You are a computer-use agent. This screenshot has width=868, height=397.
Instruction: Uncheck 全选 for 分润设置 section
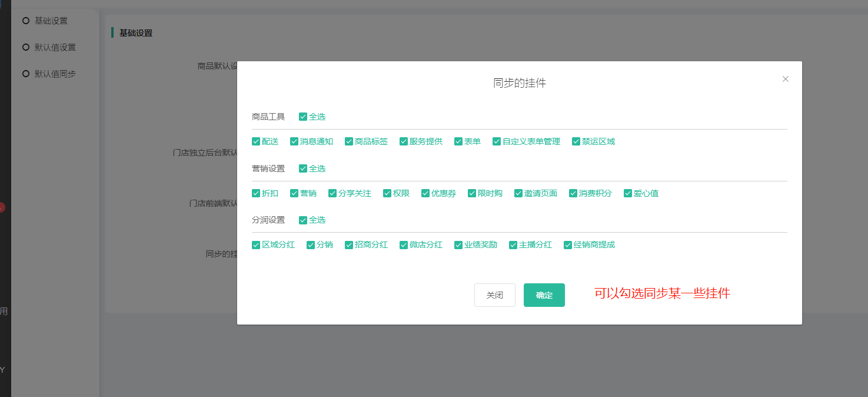coord(303,220)
